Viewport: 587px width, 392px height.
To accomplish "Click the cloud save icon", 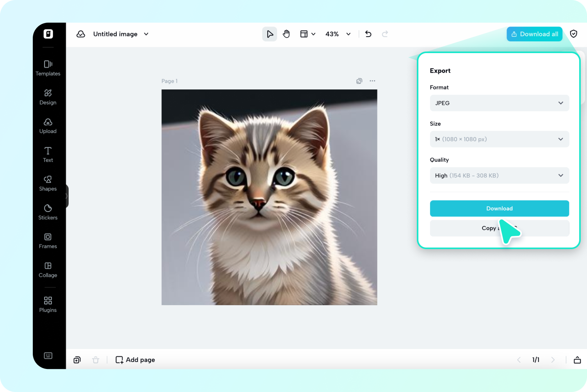I will click(81, 34).
